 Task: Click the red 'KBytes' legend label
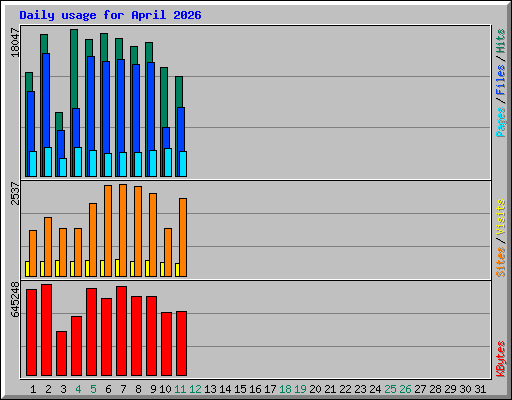pyautogui.click(x=501, y=359)
